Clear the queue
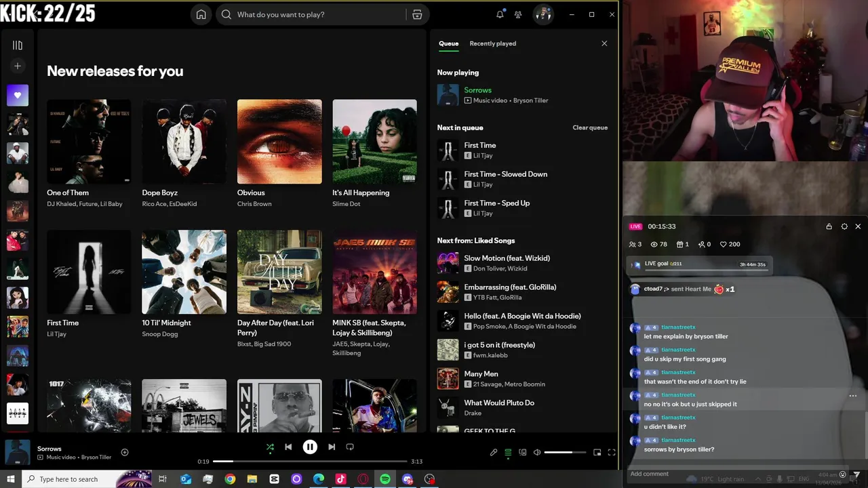Screen dimensions: 868x488 coord(590,127)
